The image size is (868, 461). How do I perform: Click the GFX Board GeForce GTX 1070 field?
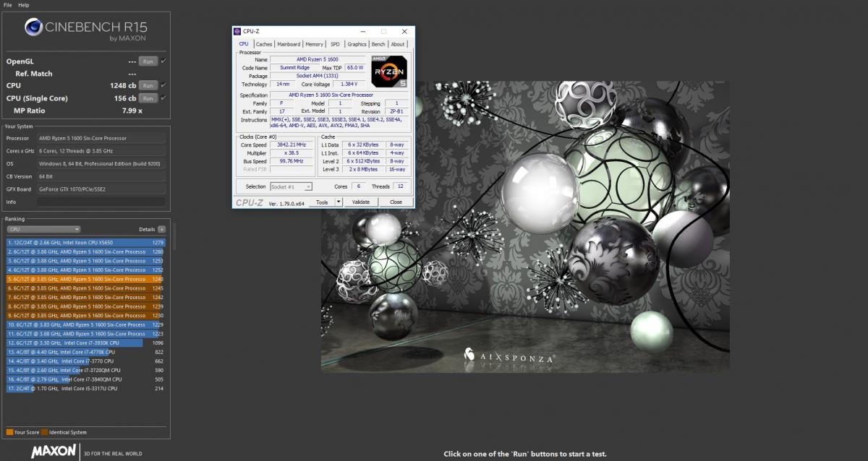[x=101, y=189]
